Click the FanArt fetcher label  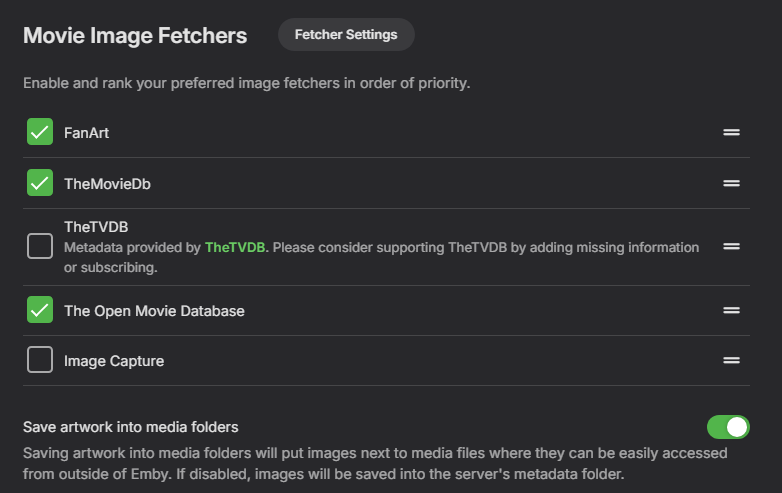click(86, 132)
